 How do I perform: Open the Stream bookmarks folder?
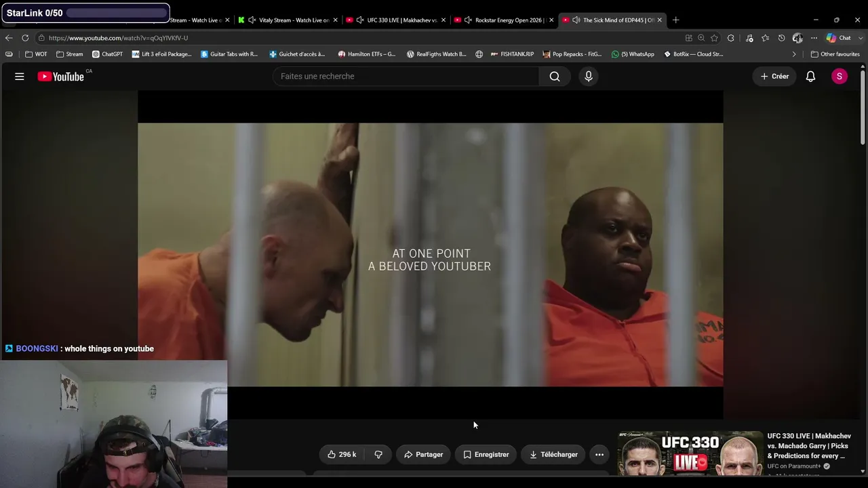tap(70, 54)
